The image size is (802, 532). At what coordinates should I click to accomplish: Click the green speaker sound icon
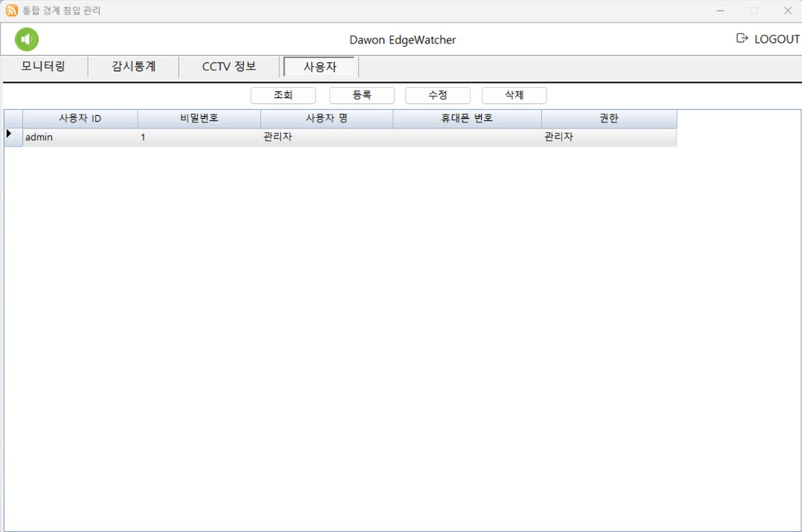pyautogui.click(x=27, y=39)
